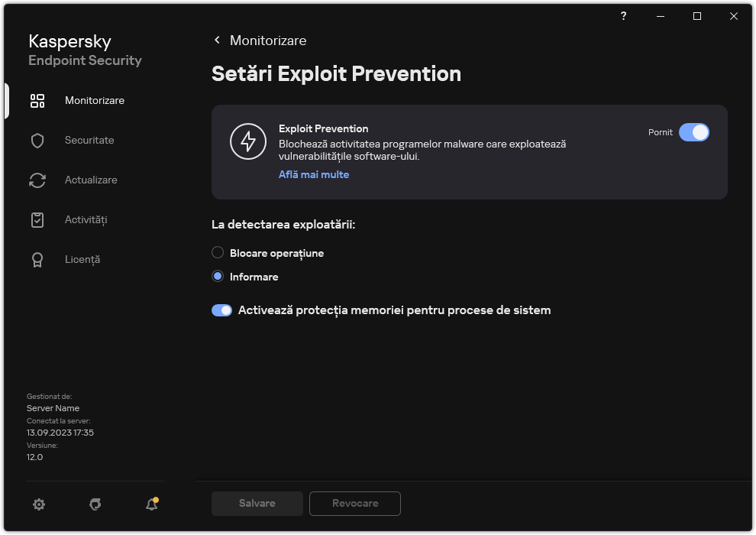
Task: Disable memory protection for system processes
Action: [221, 310]
